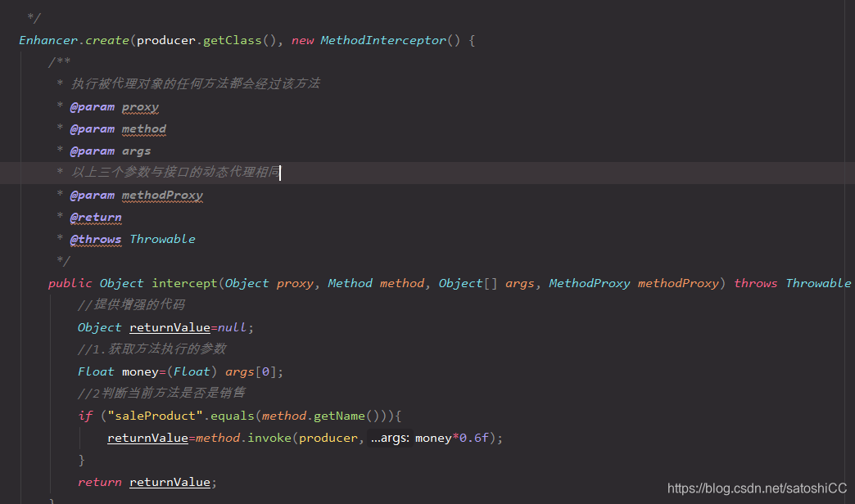855x504 pixels.
Task: Click the intercept method name
Action: pos(184,283)
